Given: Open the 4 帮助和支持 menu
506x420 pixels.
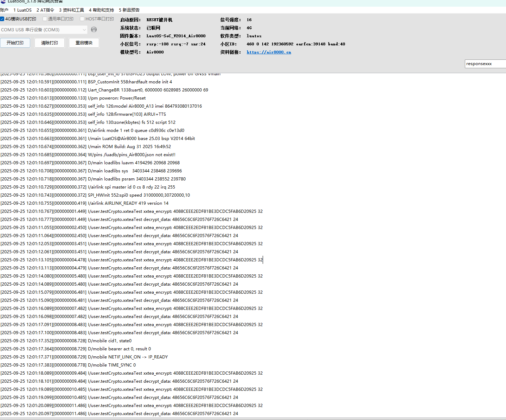Looking at the screenshot, I should tap(101, 10).
